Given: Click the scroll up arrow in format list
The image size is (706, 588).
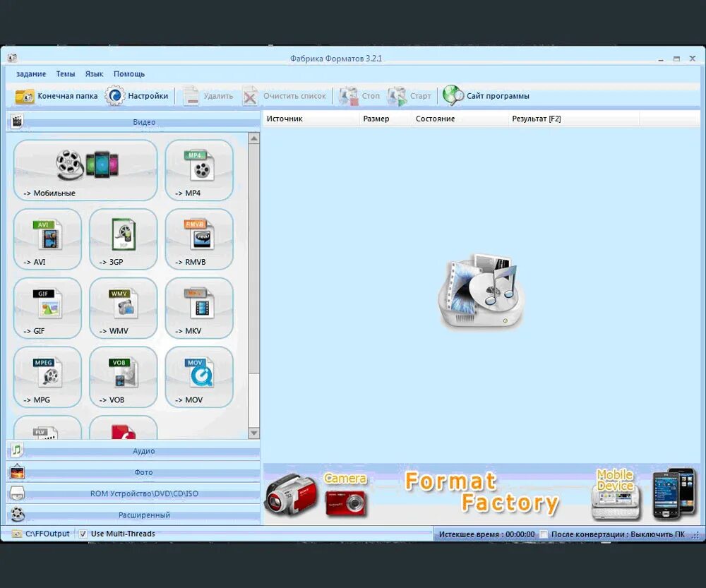Looking at the screenshot, I should [254, 138].
